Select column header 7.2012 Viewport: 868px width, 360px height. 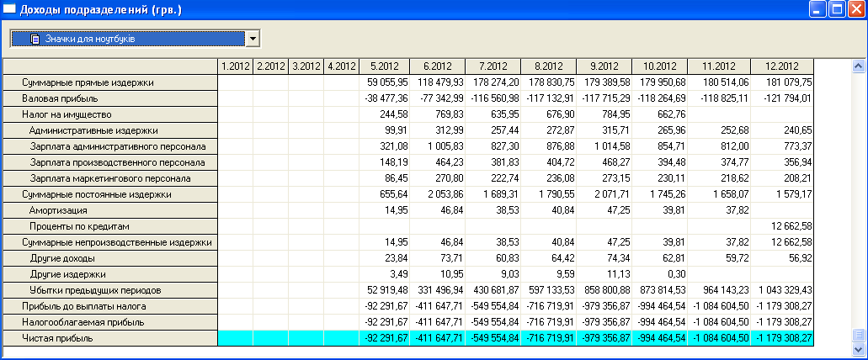493,66
